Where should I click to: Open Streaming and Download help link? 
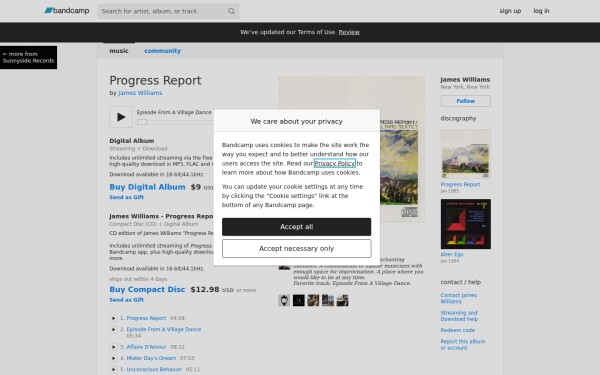click(459, 316)
